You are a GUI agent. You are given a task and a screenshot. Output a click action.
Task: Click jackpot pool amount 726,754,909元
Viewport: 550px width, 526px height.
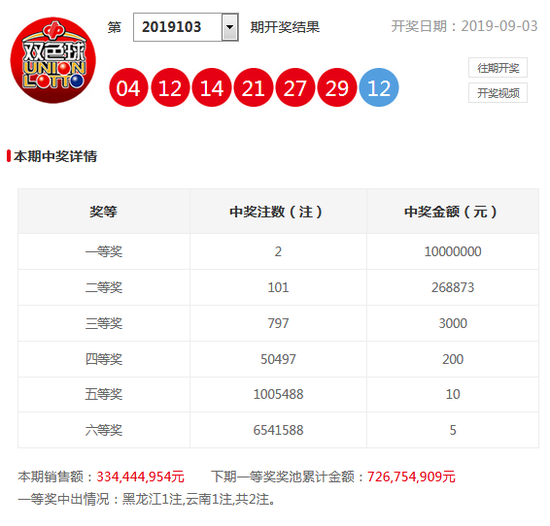coord(411,477)
